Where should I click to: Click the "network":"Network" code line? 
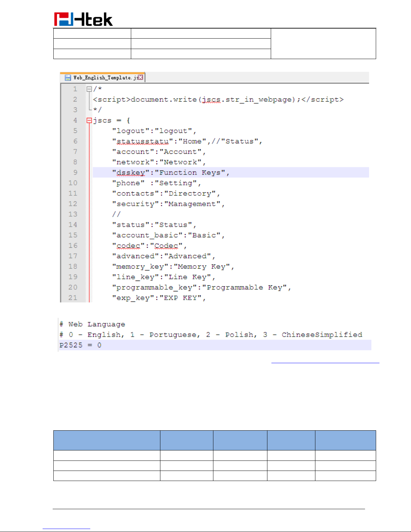(159, 162)
